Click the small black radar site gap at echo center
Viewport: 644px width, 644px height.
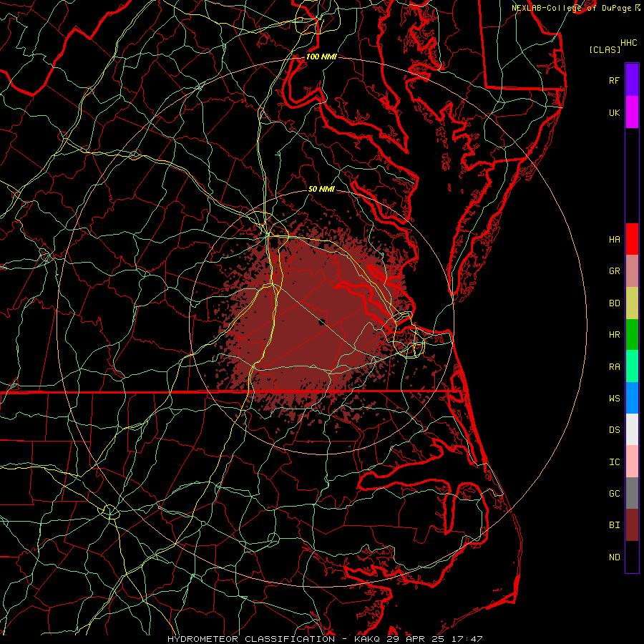tap(322, 321)
